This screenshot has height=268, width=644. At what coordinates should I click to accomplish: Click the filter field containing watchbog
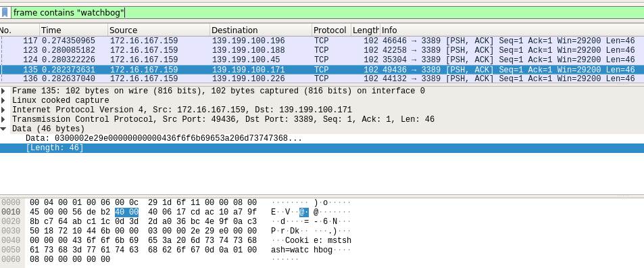point(327,12)
